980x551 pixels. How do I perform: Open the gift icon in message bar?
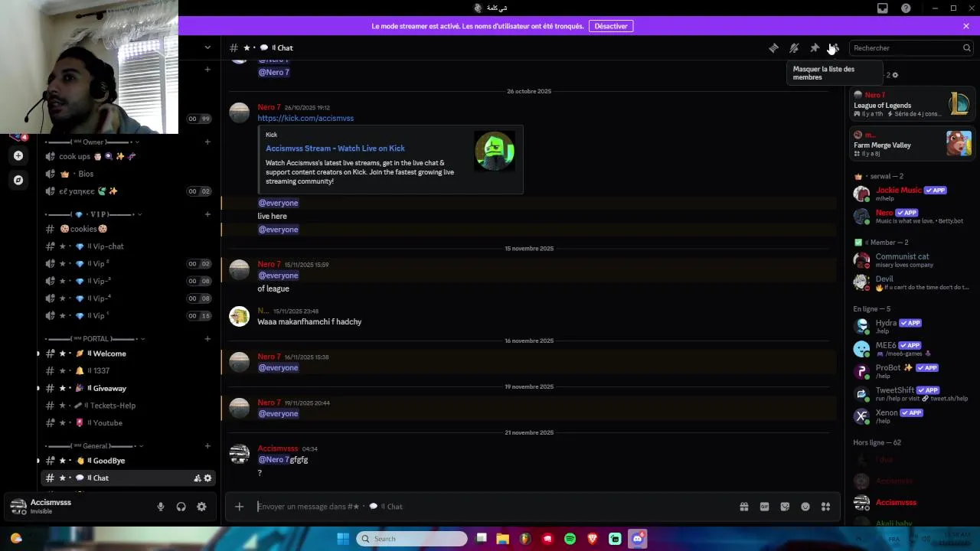[743, 507]
